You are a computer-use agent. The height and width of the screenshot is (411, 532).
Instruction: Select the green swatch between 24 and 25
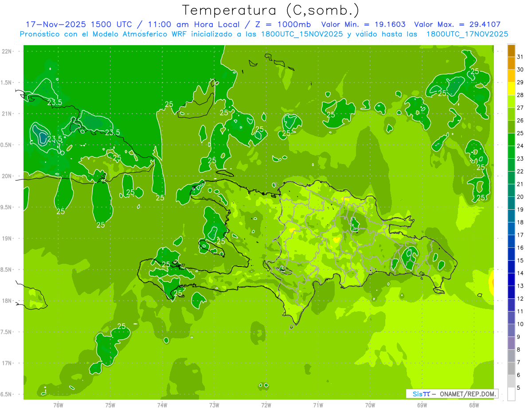511,140
